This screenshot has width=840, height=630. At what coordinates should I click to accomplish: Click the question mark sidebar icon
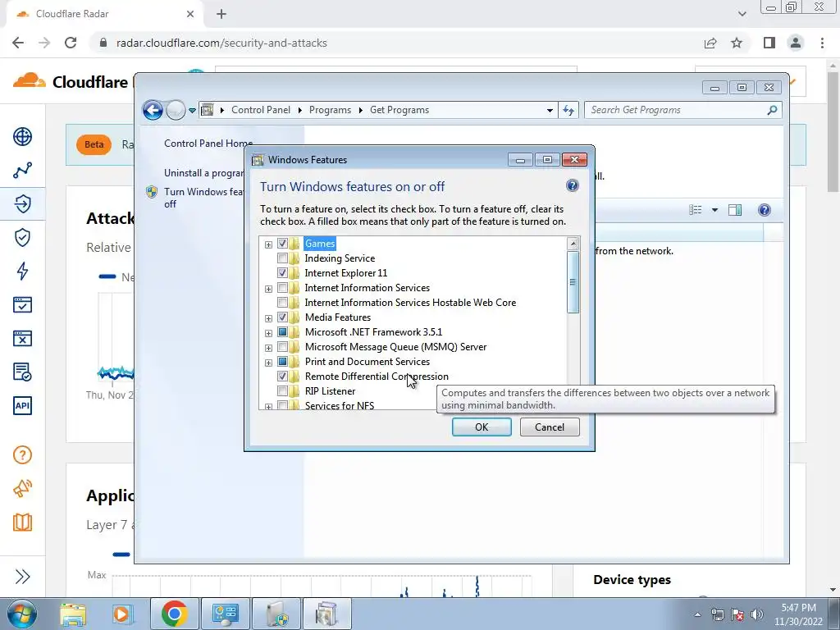coord(22,455)
